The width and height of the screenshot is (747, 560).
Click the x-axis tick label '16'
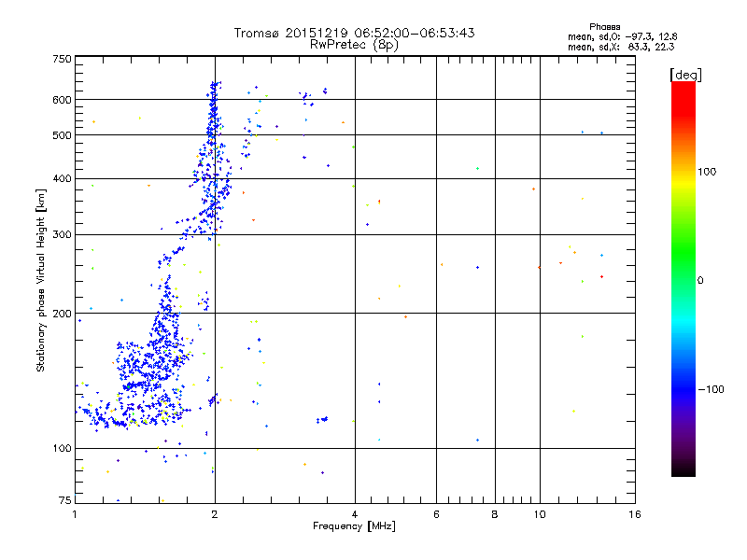tap(635, 514)
